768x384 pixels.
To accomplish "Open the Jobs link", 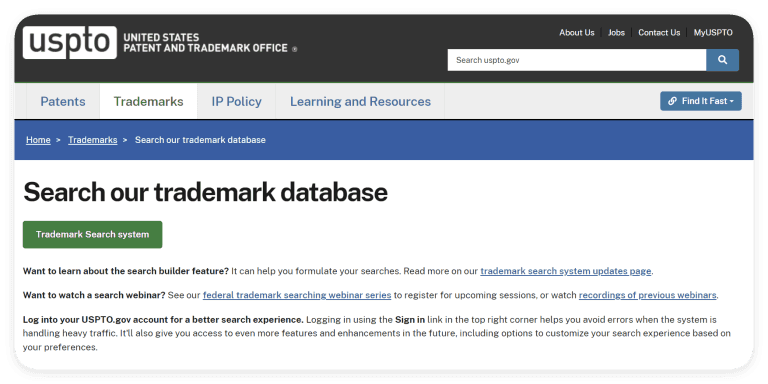I will (x=616, y=33).
